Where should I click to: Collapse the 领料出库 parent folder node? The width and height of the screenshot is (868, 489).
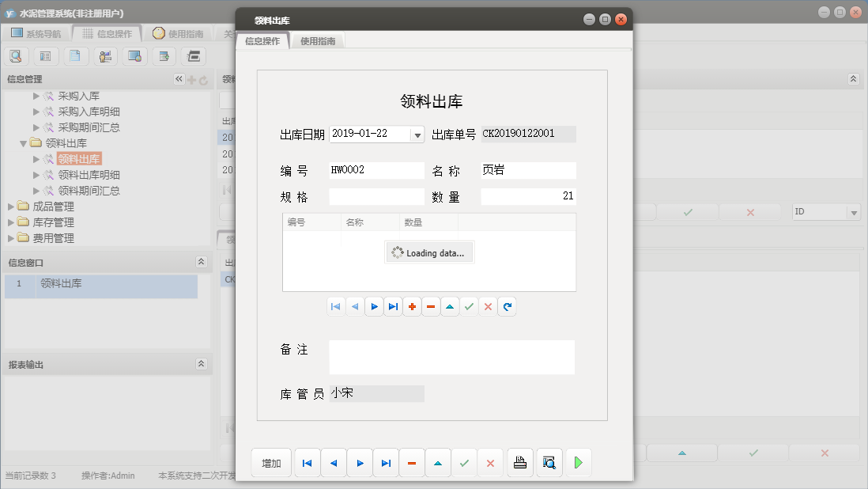(x=24, y=143)
